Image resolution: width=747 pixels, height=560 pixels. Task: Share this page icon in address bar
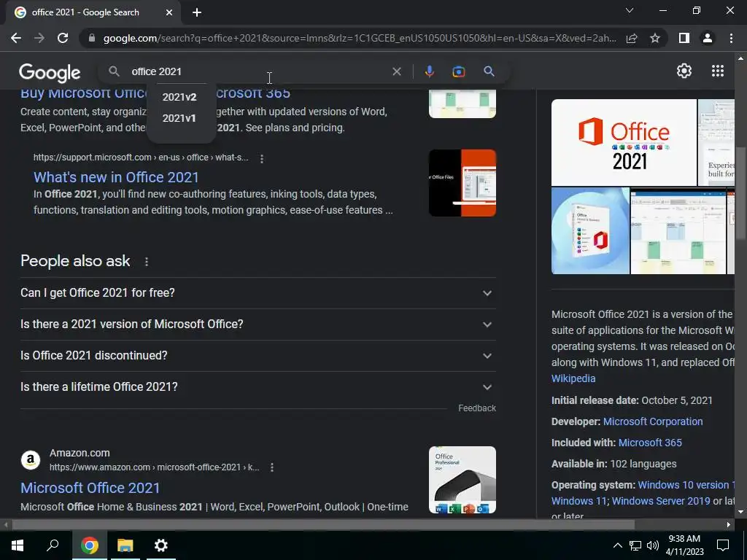pos(632,38)
